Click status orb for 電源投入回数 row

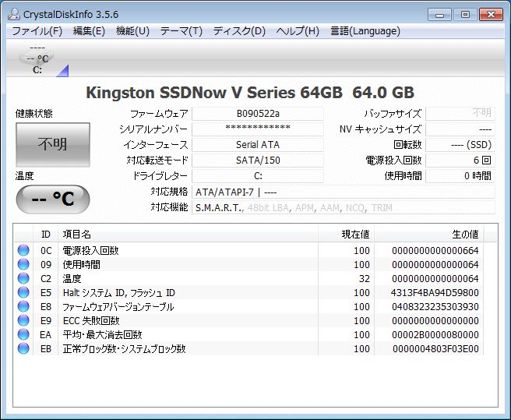[x=23, y=250]
